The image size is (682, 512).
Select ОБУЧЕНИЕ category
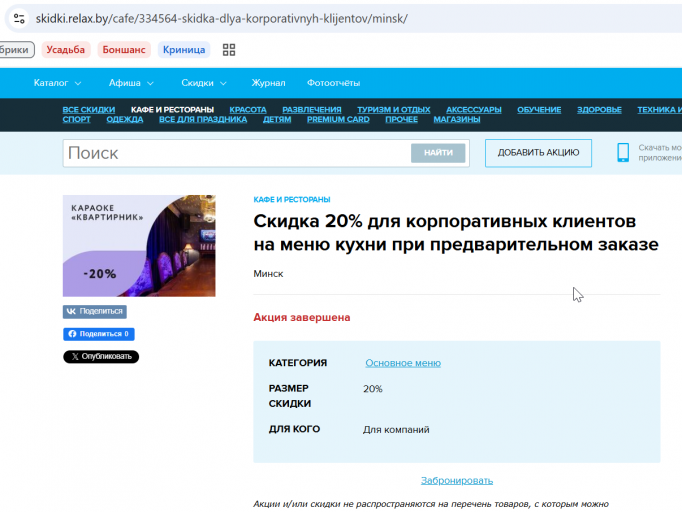coord(539,110)
